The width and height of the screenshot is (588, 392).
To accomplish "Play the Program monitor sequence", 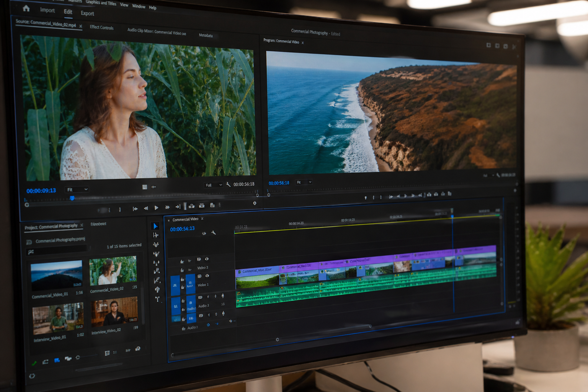I will [x=405, y=196].
